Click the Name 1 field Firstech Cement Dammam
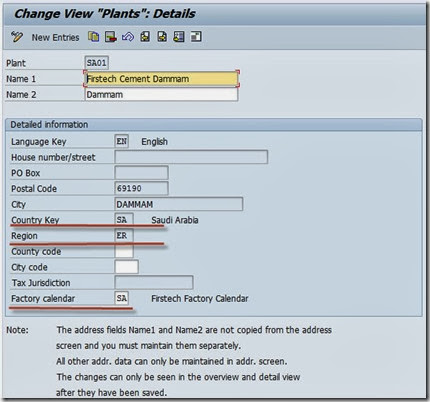 point(162,79)
